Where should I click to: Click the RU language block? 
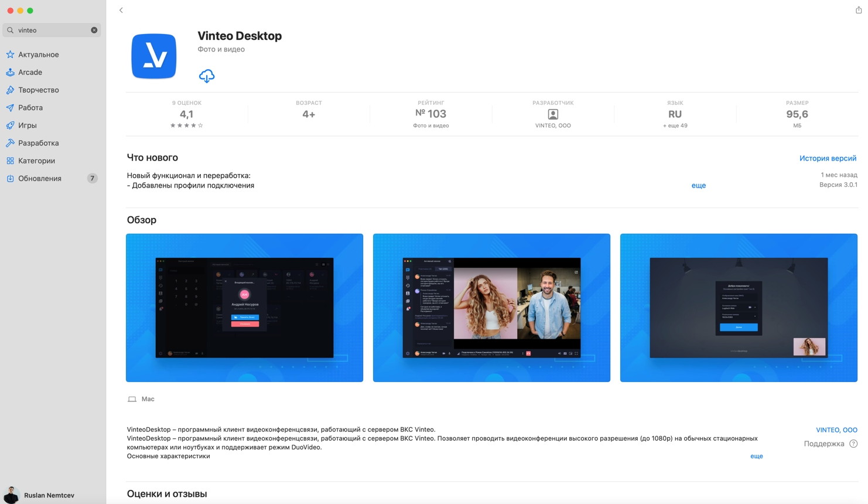click(x=675, y=114)
